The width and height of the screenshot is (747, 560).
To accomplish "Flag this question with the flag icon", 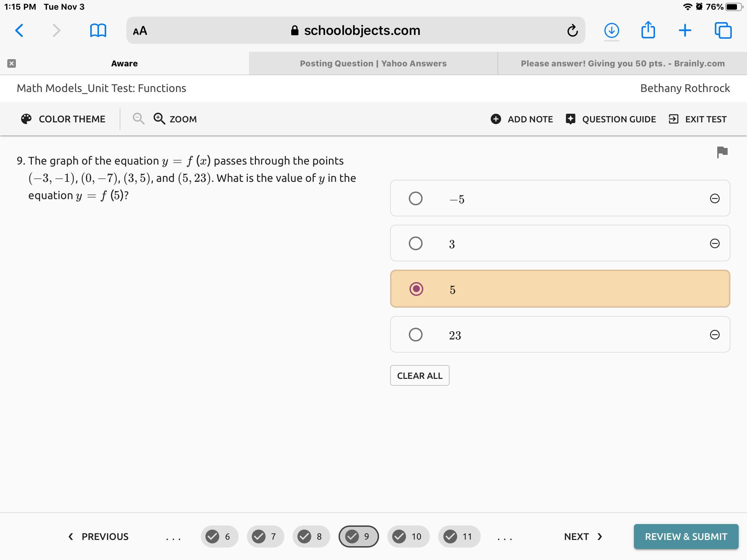I will 722,152.
